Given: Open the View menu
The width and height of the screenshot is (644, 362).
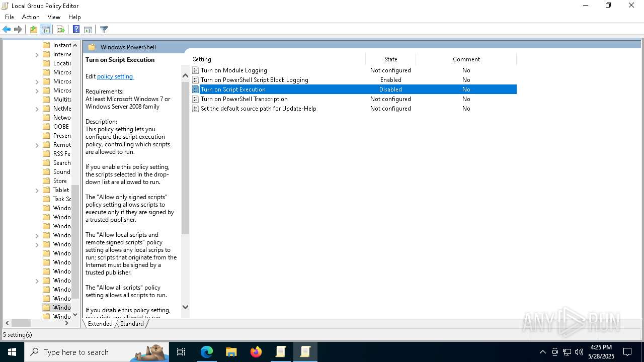Looking at the screenshot, I should click(x=54, y=17).
